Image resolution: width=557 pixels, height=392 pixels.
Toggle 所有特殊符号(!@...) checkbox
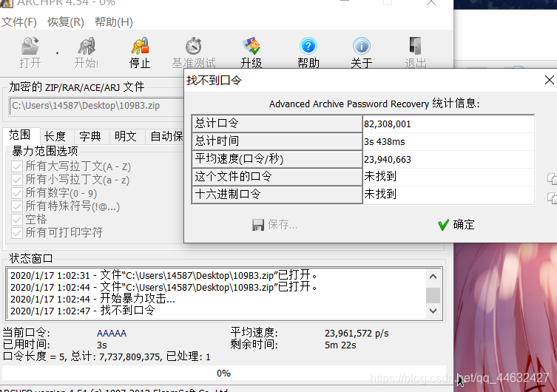tap(17, 206)
